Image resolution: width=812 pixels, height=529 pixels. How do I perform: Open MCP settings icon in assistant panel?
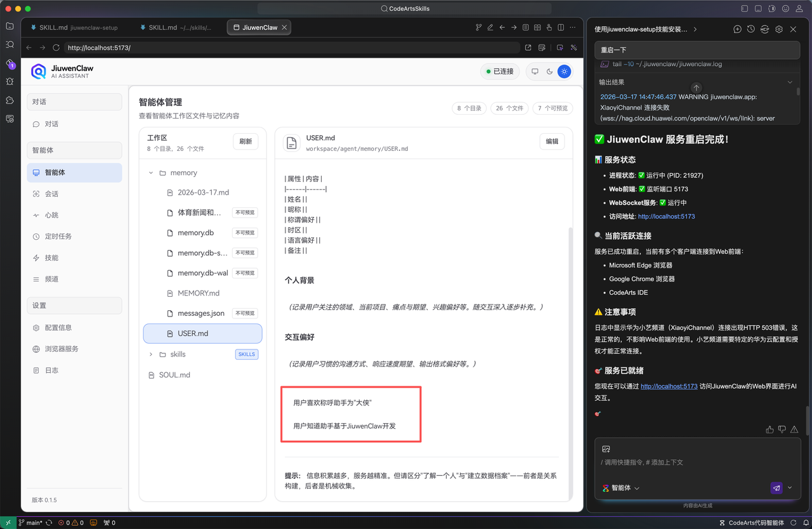[765, 29]
